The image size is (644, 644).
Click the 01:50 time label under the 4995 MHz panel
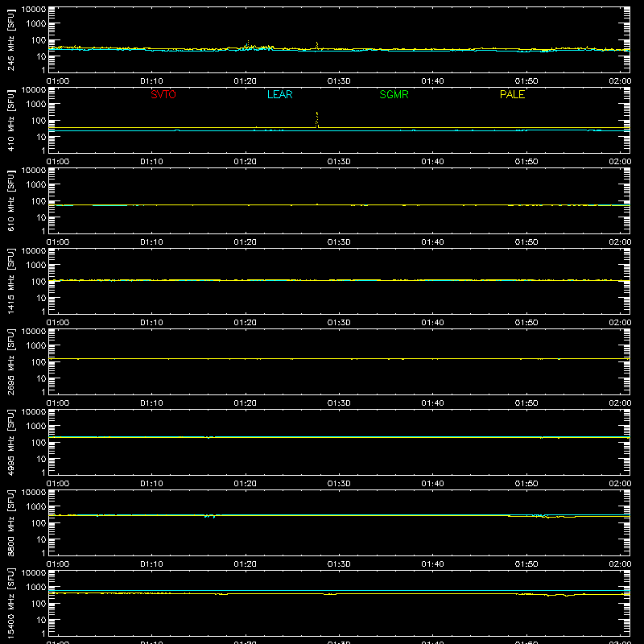526,484
